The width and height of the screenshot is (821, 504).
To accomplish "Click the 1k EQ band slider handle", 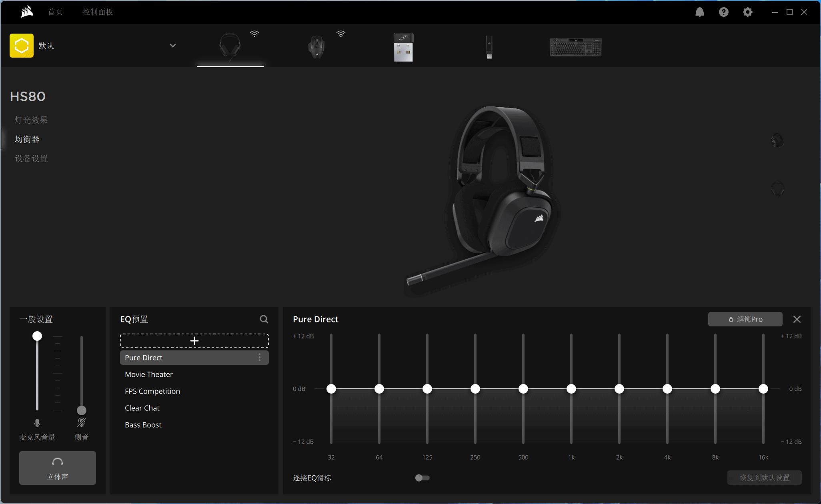I will pos(571,389).
